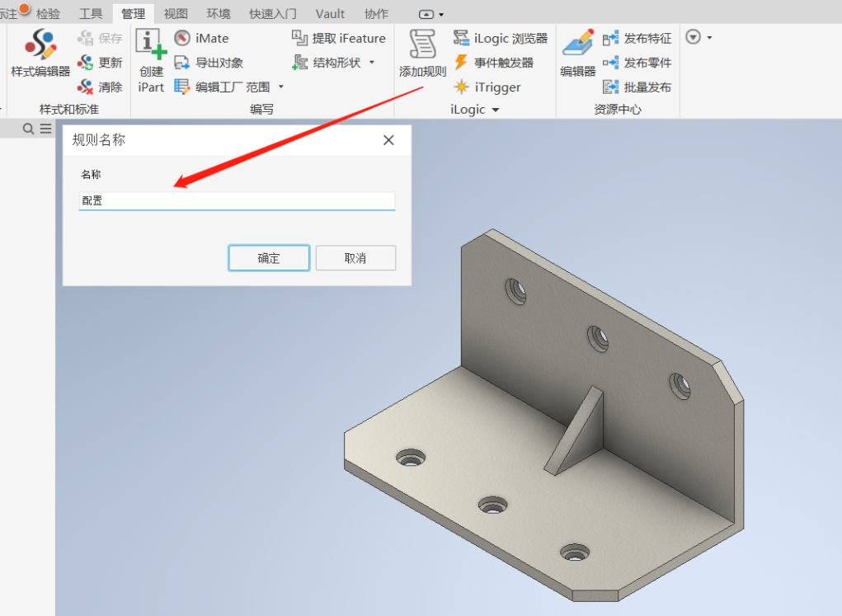Click 导出对象 export objects

[x=209, y=63]
